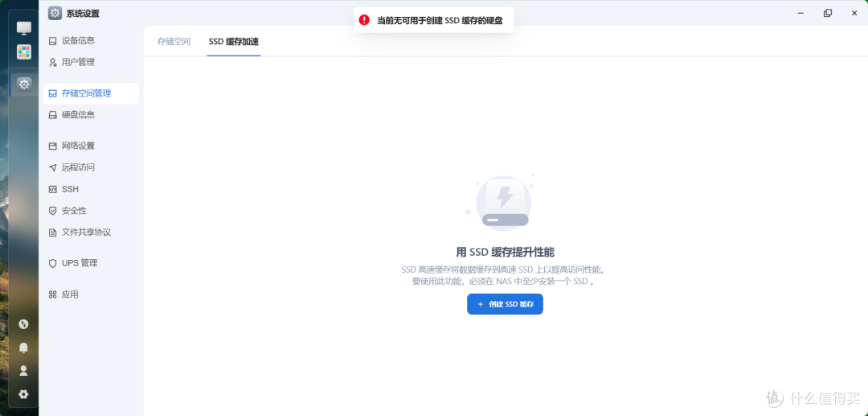Open the colorful app grid launcher icon
868x416 pixels.
[x=24, y=52]
